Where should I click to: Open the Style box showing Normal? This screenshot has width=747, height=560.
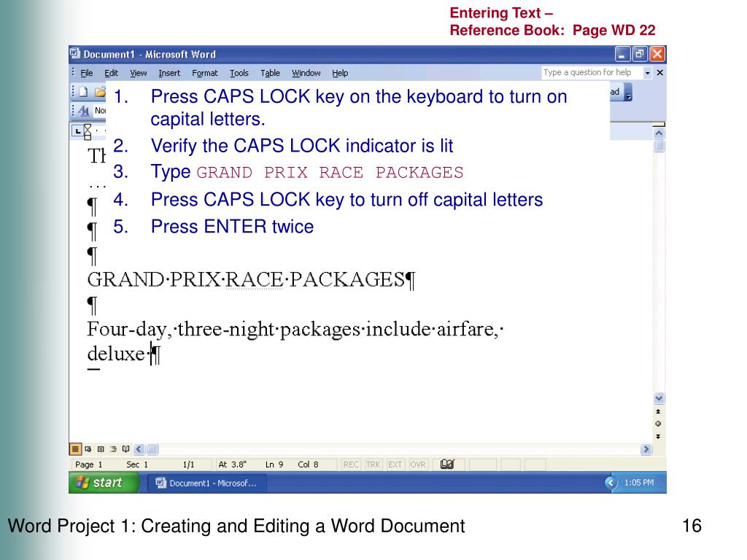(99, 111)
